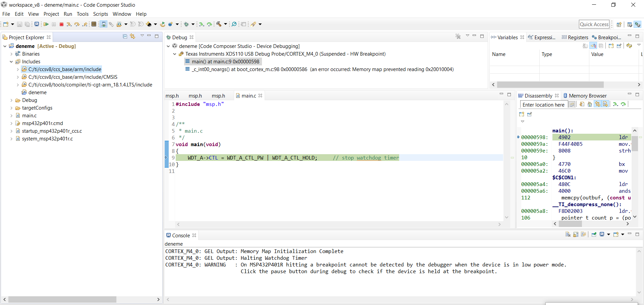Open the Scripts menu
The width and height of the screenshot is (644, 305).
click(100, 14)
